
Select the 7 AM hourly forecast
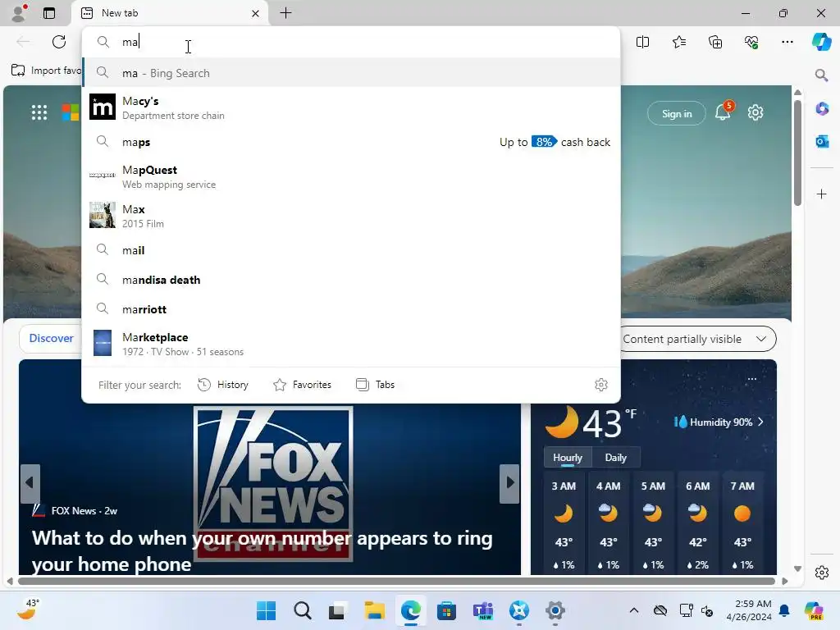coord(742,525)
